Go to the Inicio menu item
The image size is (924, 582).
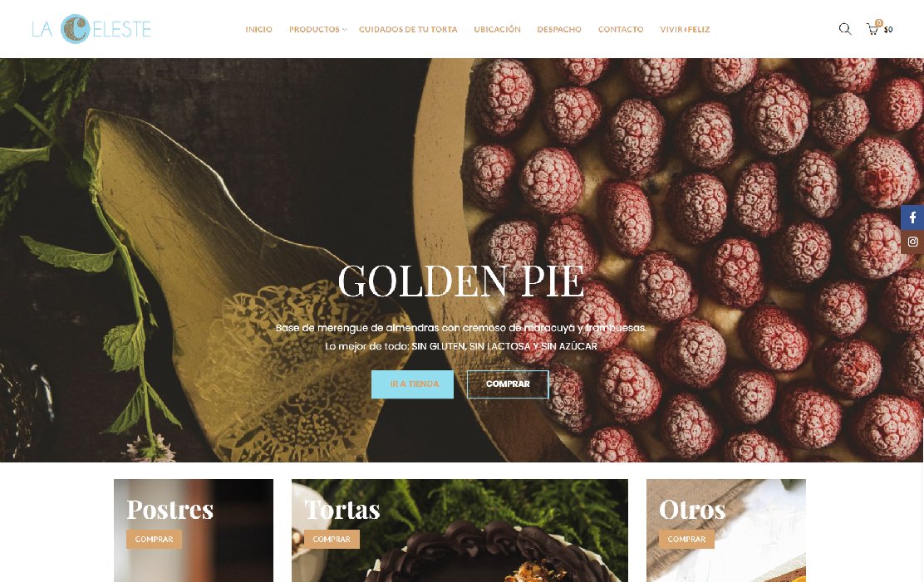click(258, 29)
